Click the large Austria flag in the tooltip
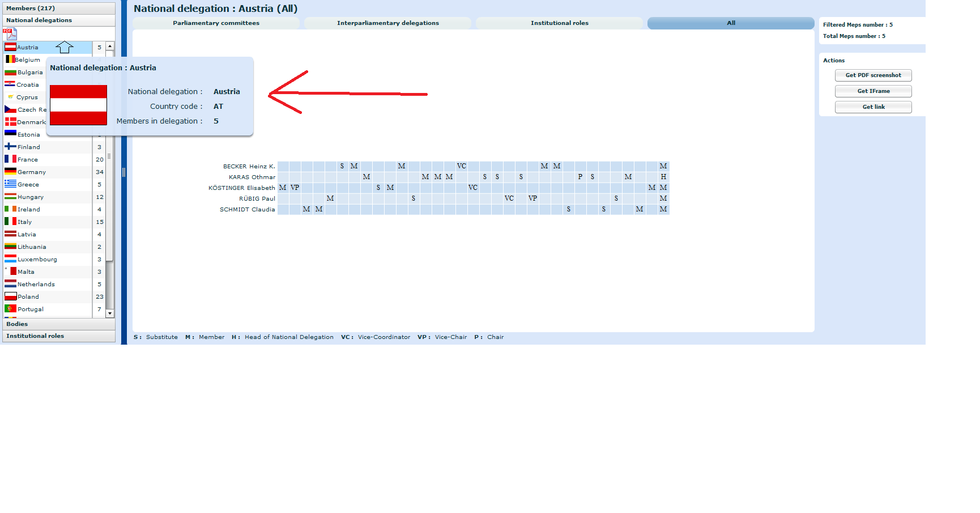This screenshot has width=980, height=513. pos(78,105)
